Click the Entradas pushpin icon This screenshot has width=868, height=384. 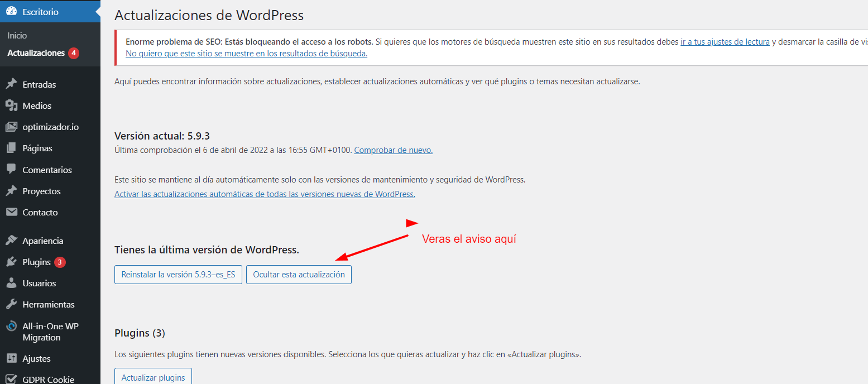pos(11,84)
